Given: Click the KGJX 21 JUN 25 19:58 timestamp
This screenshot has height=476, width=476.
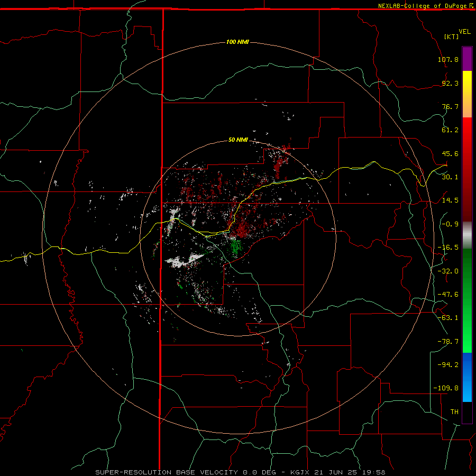Looking at the screenshot, I should 338,472.
